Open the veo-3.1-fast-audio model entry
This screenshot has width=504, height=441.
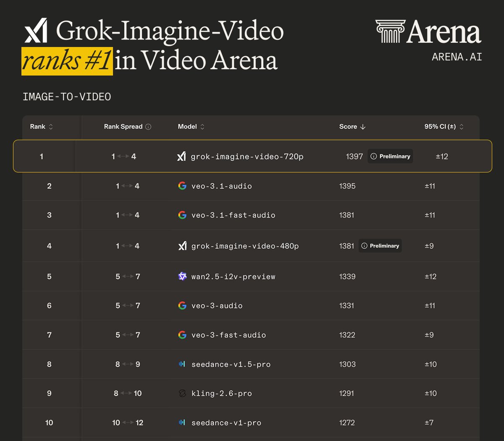point(234,215)
